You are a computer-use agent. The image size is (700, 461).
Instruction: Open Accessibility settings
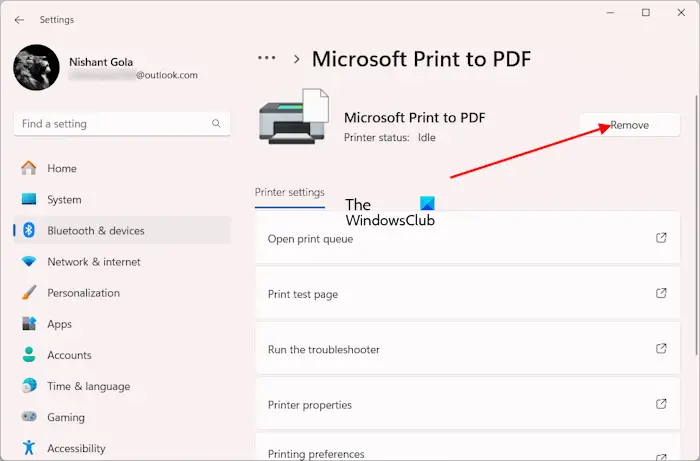tap(122, 448)
